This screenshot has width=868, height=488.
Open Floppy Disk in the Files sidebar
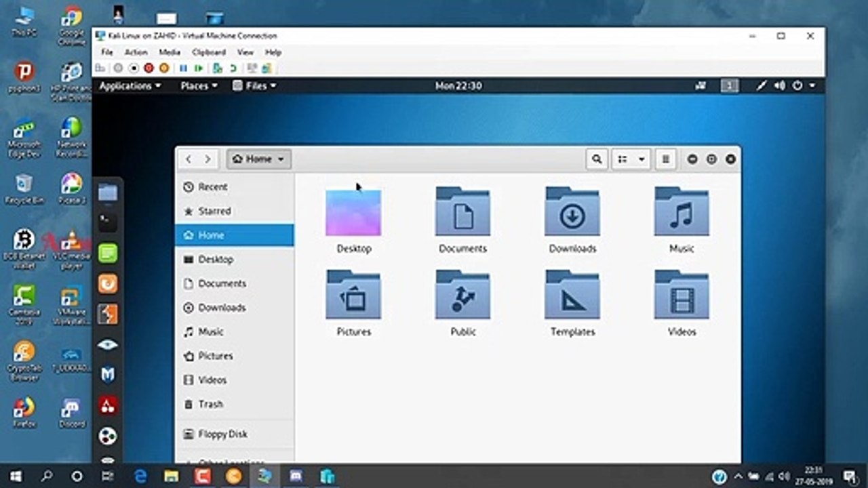[x=235, y=434]
